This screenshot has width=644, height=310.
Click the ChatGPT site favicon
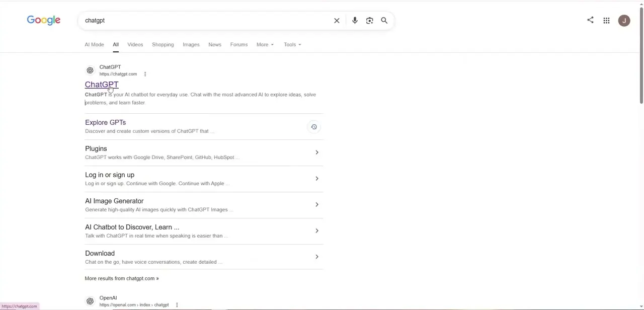(90, 70)
